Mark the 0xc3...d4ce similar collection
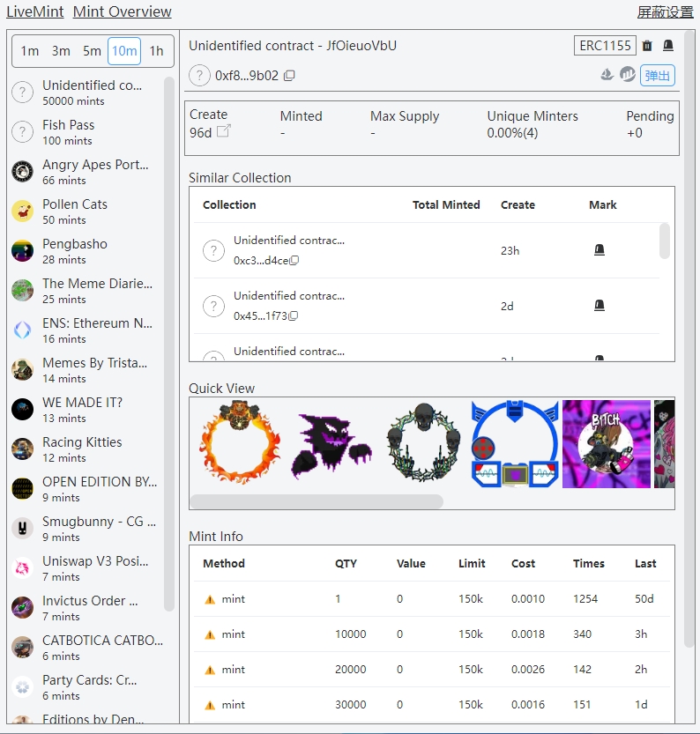Viewport: 700px width, 734px height. (599, 250)
